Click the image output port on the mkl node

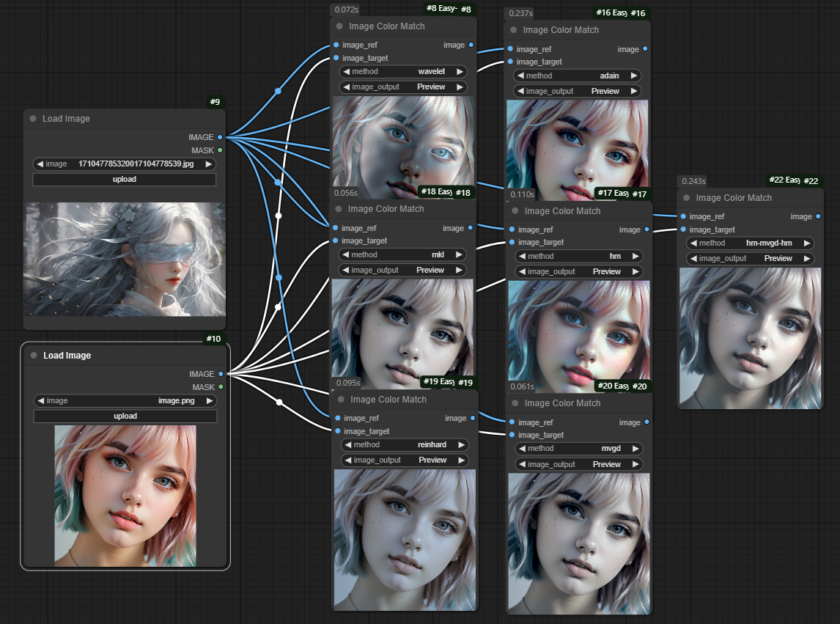(x=470, y=228)
